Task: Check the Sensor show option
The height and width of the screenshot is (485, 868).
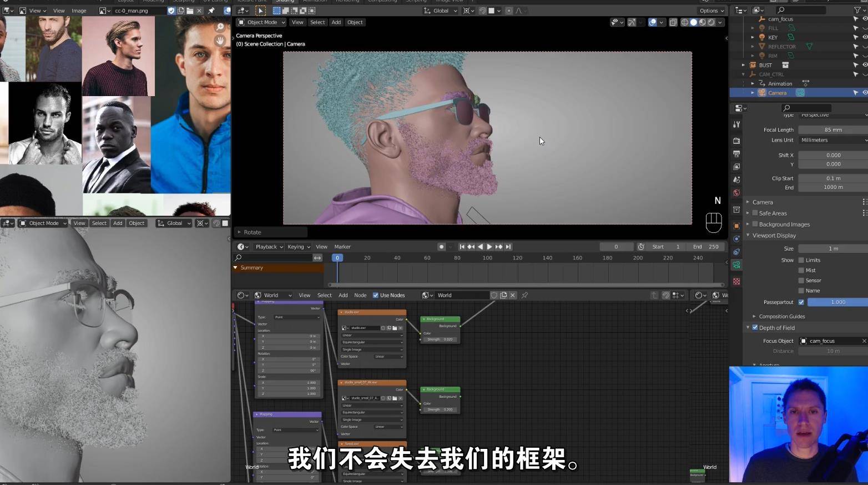Action: 801,281
